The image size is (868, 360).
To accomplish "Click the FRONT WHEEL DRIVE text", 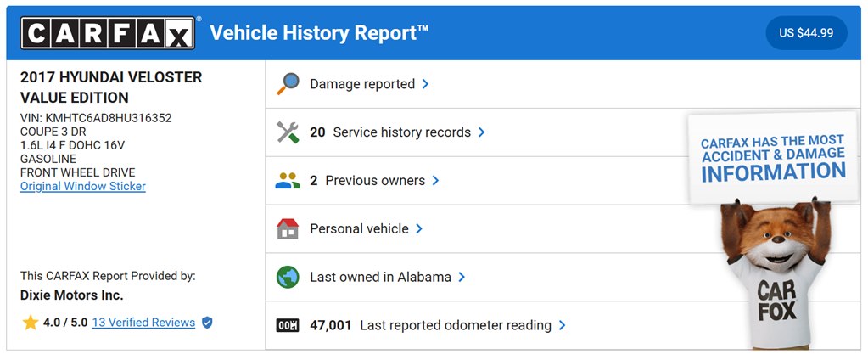I will click(x=77, y=172).
